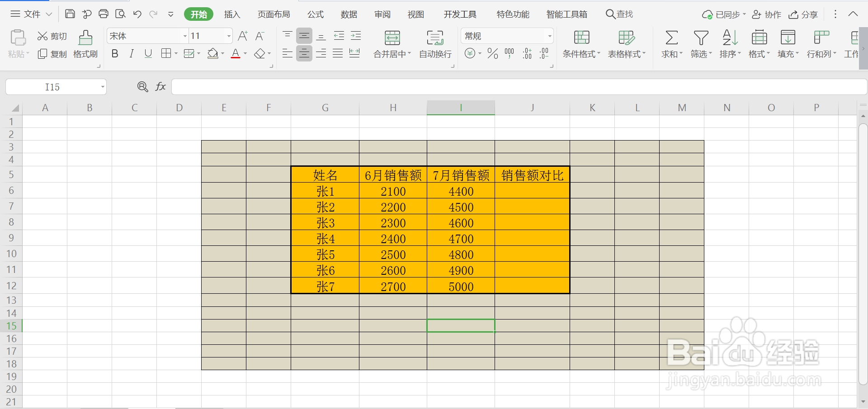This screenshot has height=409, width=868.
Task: Toggle italic formatting
Action: coord(131,53)
